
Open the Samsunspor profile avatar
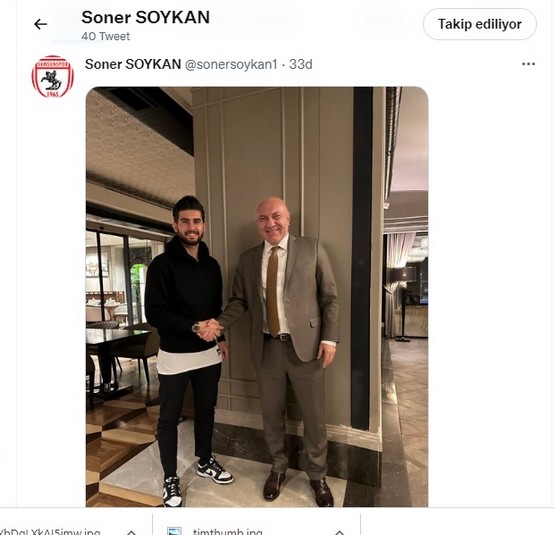[x=53, y=76]
